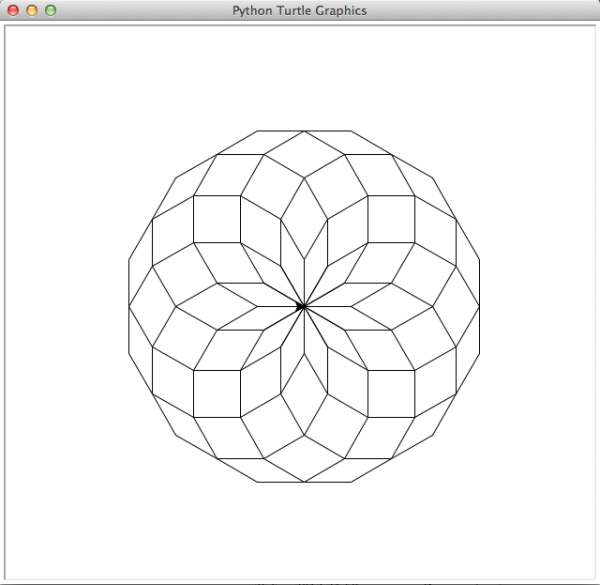The image size is (600, 585).
Task: Select the lower-right square in the pattern
Action: point(391,393)
